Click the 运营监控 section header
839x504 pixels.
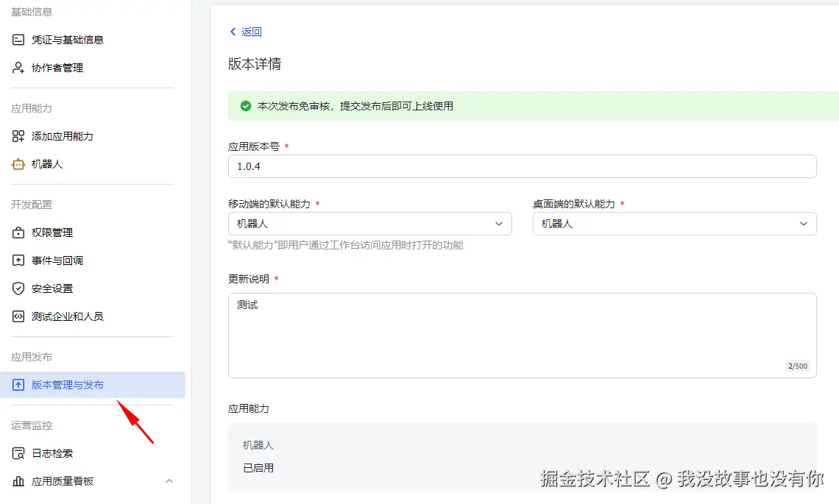tap(32, 425)
